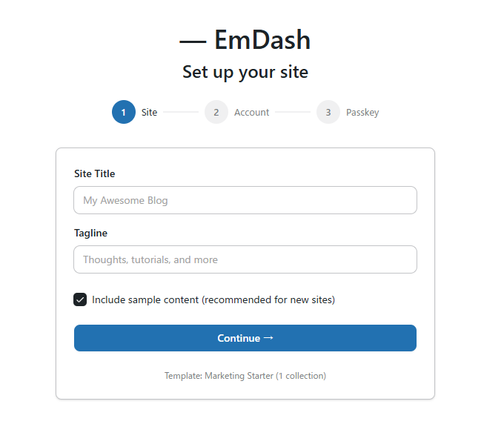Go to the Account step label
Image resolution: width=504 pixels, height=424 pixels.
pyautogui.click(x=252, y=113)
